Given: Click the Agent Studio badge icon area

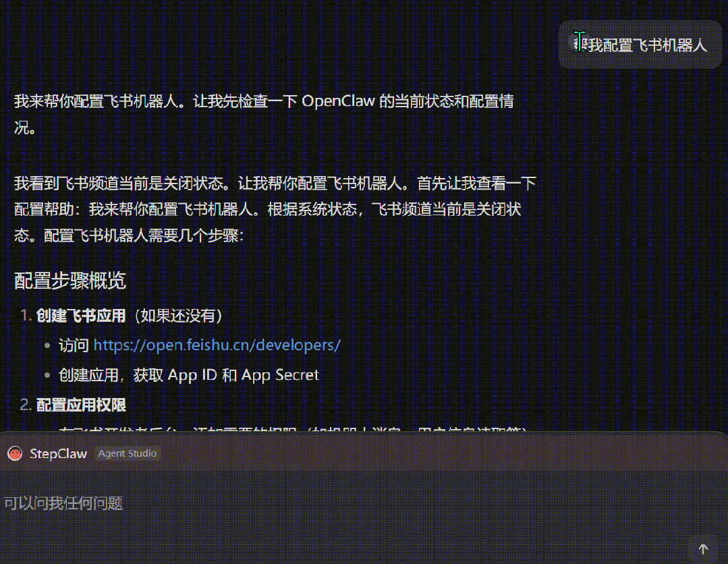Looking at the screenshot, I should 127,453.
